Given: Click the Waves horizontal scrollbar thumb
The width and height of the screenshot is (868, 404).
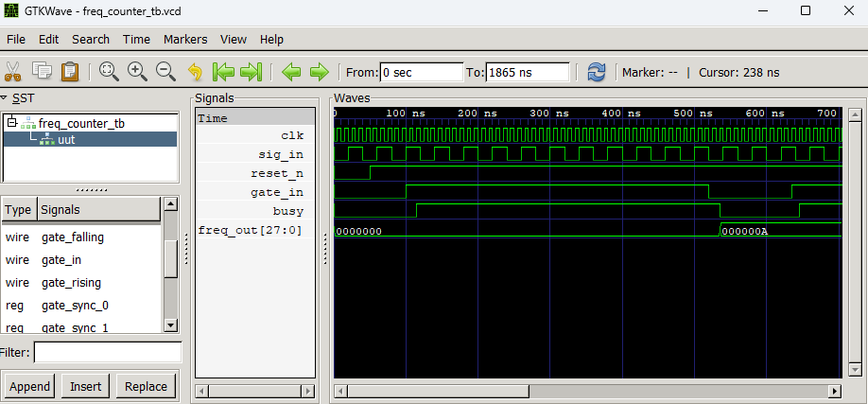Looking at the screenshot, I should click(x=438, y=392).
